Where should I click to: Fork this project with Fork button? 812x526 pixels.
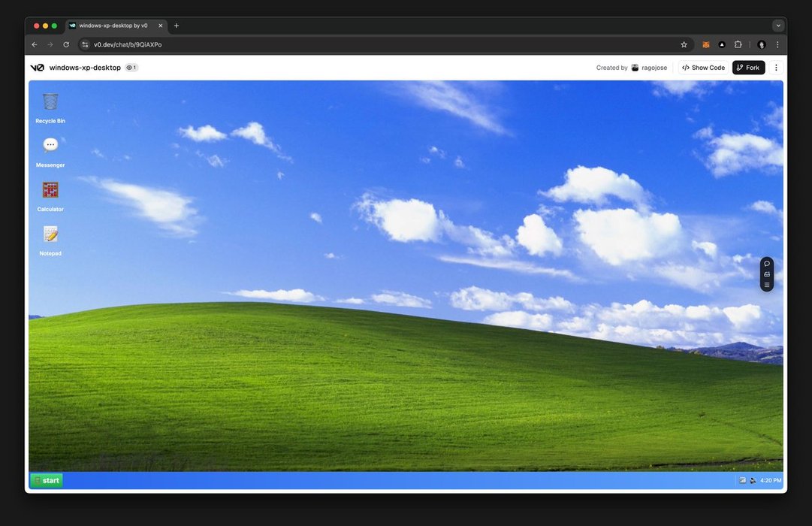[x=748, y=68]
